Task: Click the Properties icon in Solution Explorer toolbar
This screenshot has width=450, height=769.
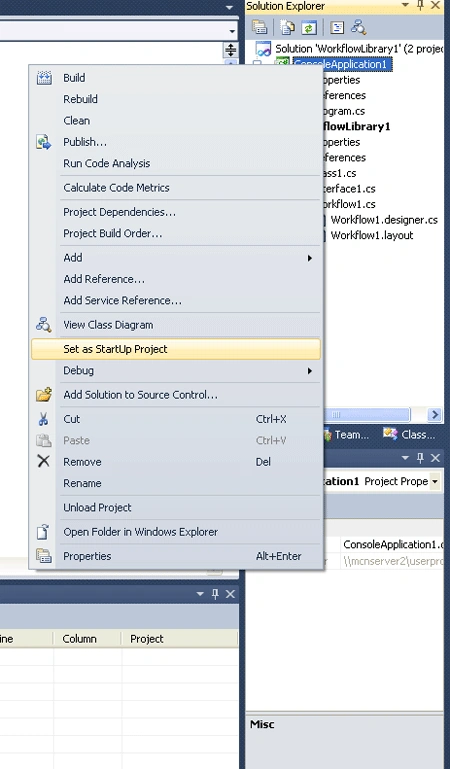Action: point(259,27)
